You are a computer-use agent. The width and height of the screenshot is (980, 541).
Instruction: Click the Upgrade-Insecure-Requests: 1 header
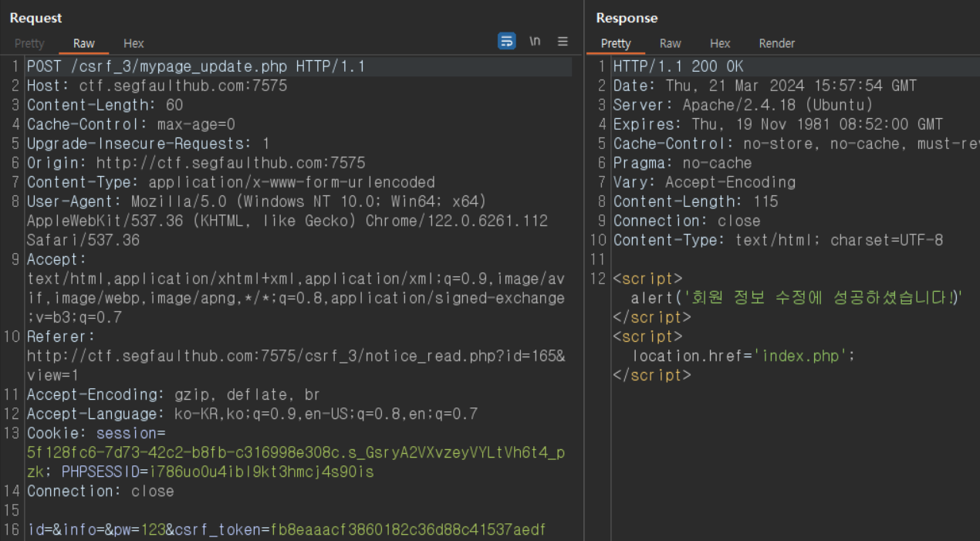(148, 144)
